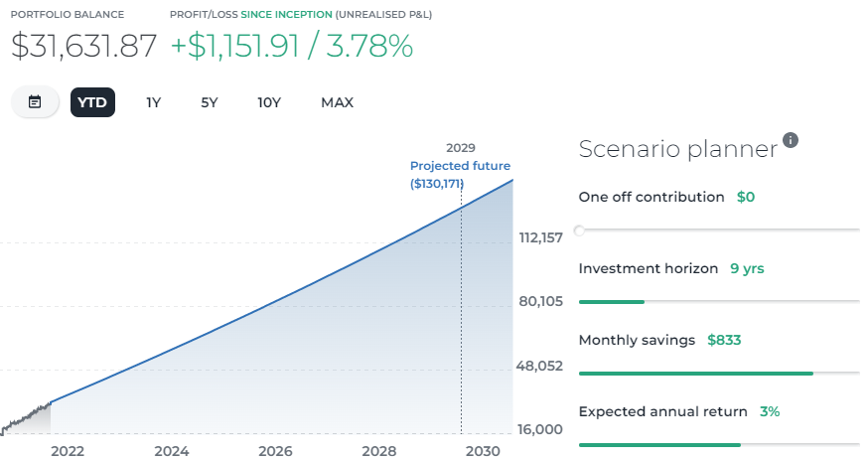Click the 2029 marker on the chart

tap(461, 147)
